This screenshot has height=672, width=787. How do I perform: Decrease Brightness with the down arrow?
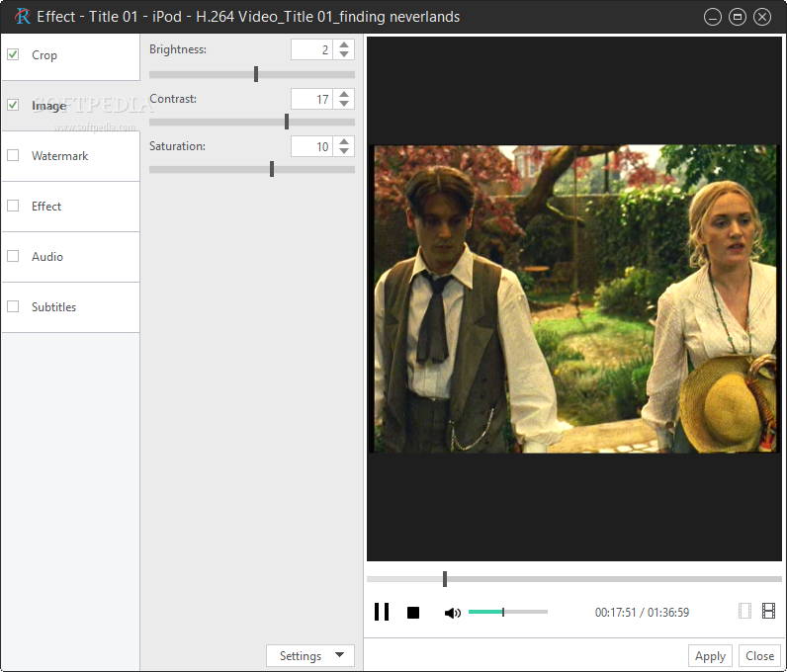pyautogui.click(x=344, y=53)
